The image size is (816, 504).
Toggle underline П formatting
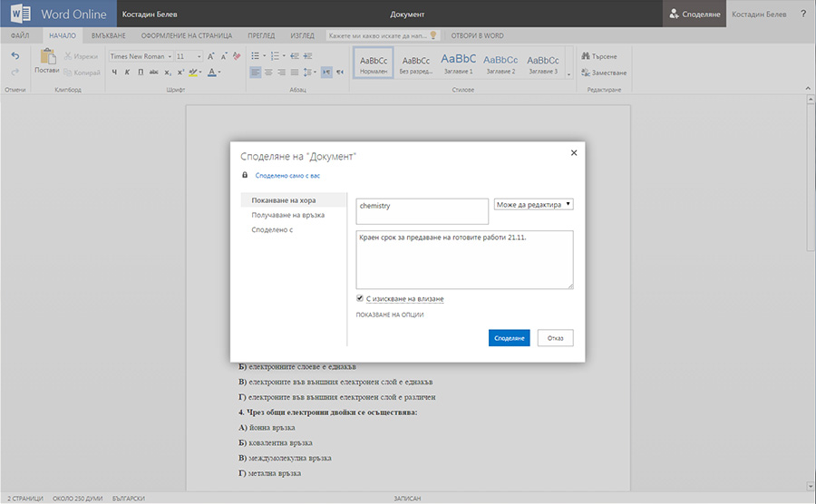pos(141,73)
